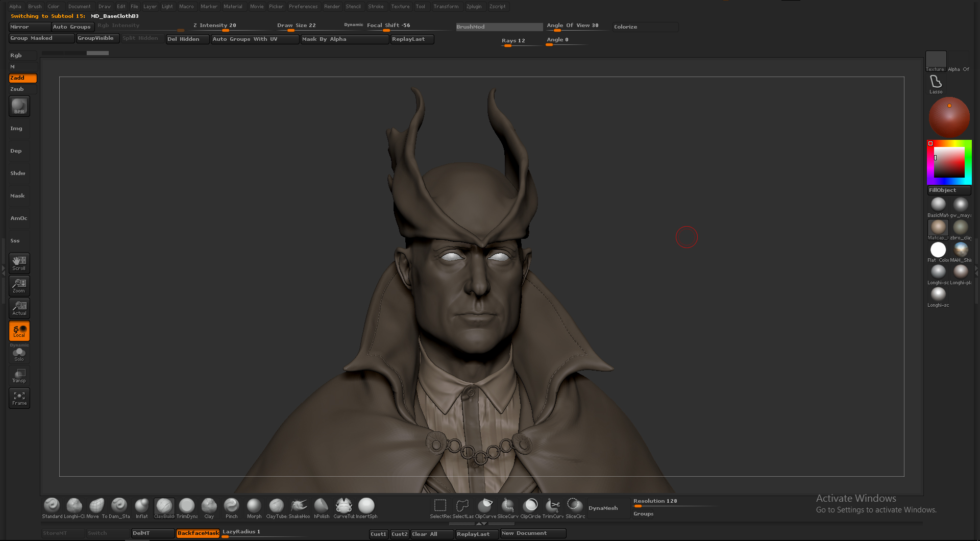The width and height of the screenshot is (980, 541).
Task: Toggle M material mode
Action: point(23,67)
